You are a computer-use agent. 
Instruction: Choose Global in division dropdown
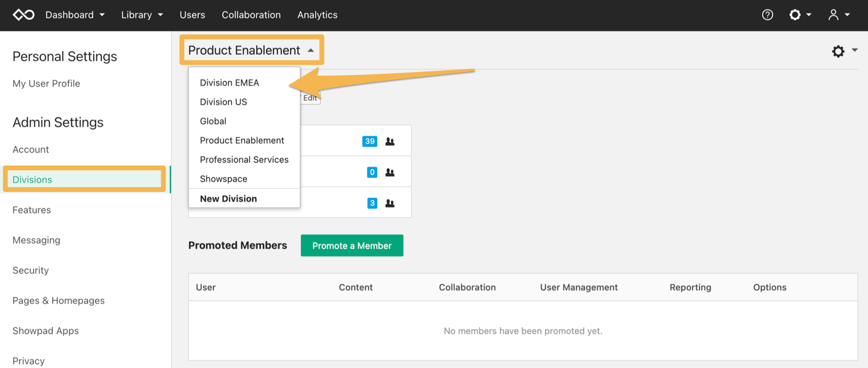pyautogui.click(x=244, y=121)
